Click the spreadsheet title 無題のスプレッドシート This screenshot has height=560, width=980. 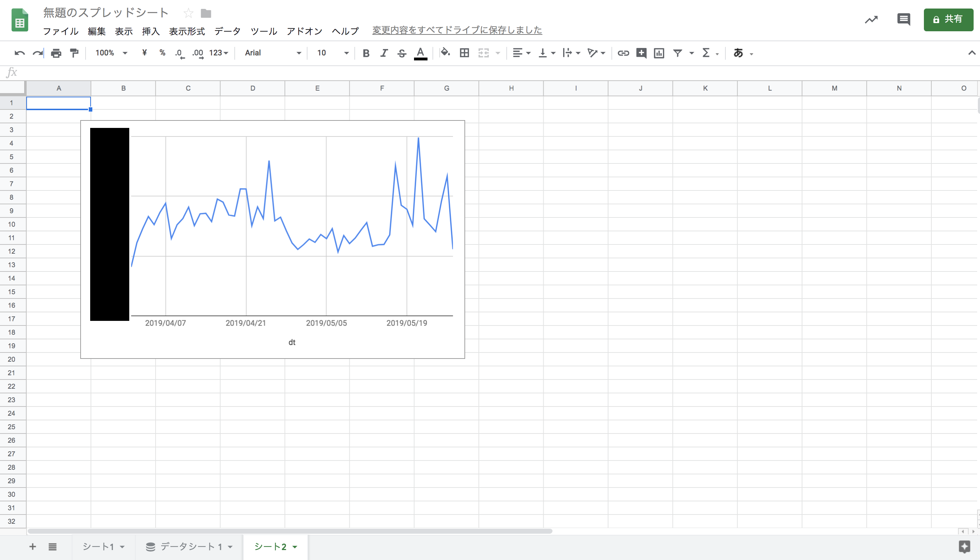pyautogui.click(x=106, y=13)
